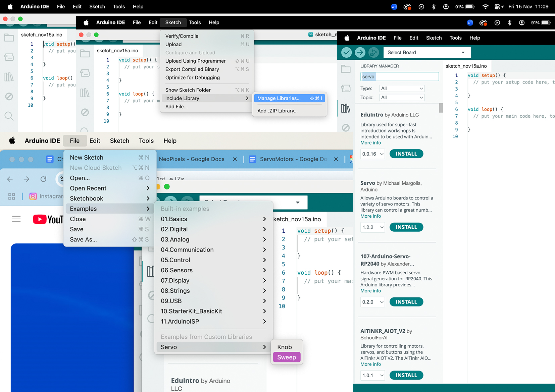Click the Verify checkmark button beside Select Board

tap(347, 52)
